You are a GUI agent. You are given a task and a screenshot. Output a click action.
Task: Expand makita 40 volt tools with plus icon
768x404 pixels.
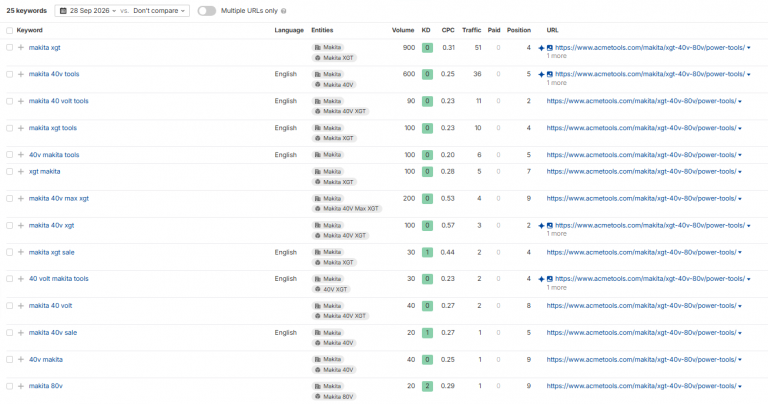[x=21, y=101]
